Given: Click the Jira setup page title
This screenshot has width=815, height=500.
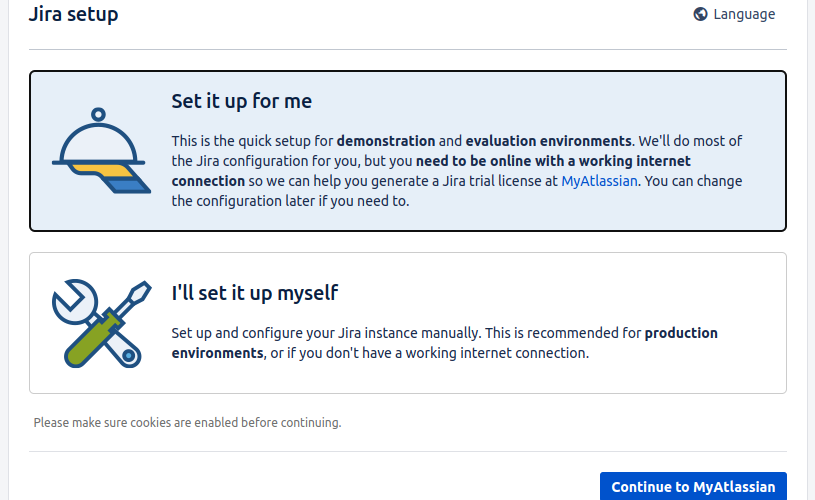Looking at the screenshot, I should tap(73, 14).
